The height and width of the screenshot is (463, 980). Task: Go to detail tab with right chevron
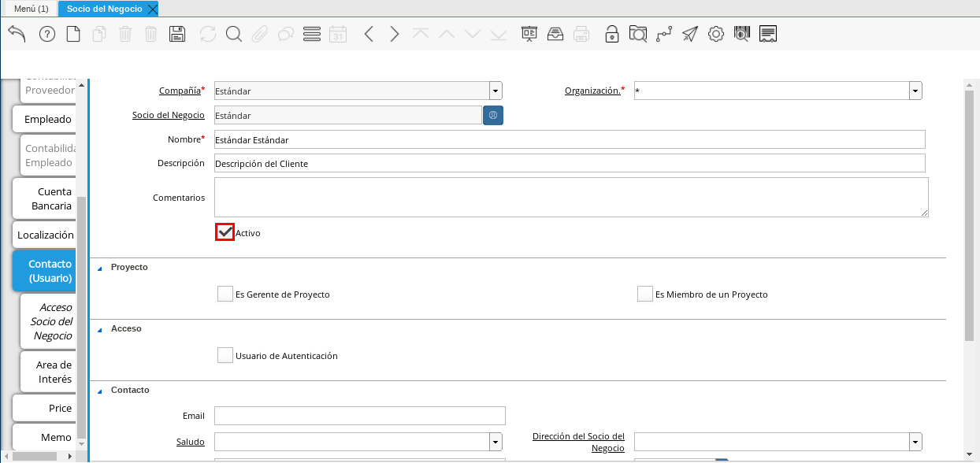(395, 34)
